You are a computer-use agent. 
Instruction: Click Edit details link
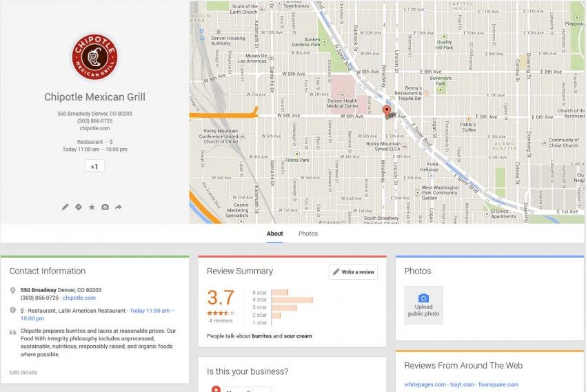coord(23,372)
